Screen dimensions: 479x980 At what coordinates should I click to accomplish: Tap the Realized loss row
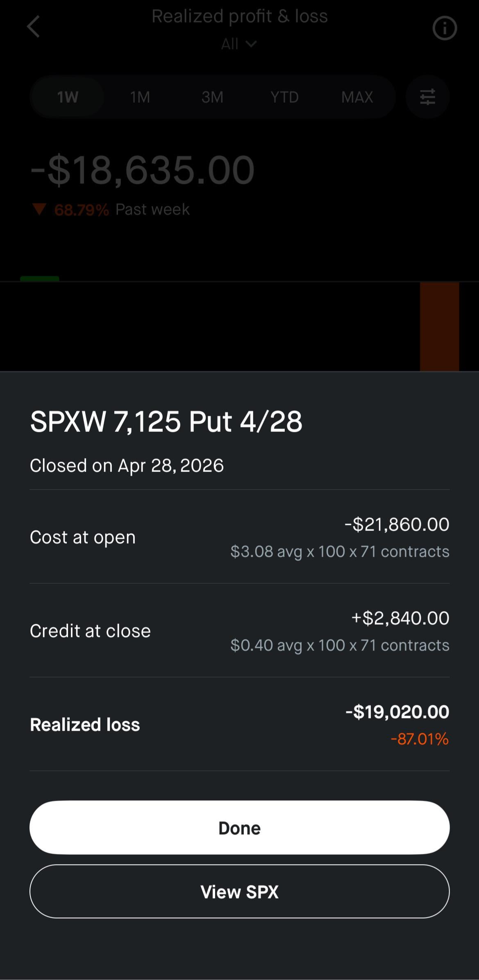[x=239, y=724]
